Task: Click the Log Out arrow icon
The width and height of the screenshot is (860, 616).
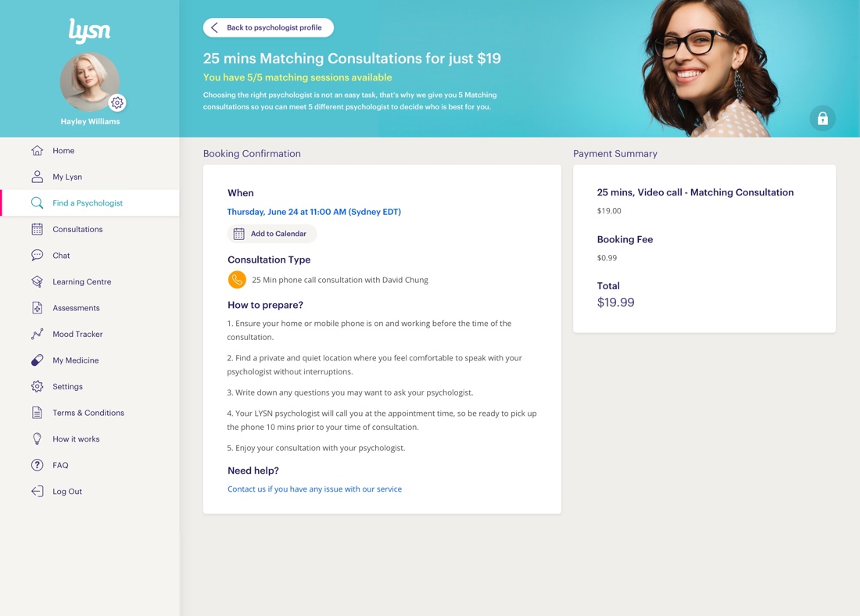Action: (37, 492)
